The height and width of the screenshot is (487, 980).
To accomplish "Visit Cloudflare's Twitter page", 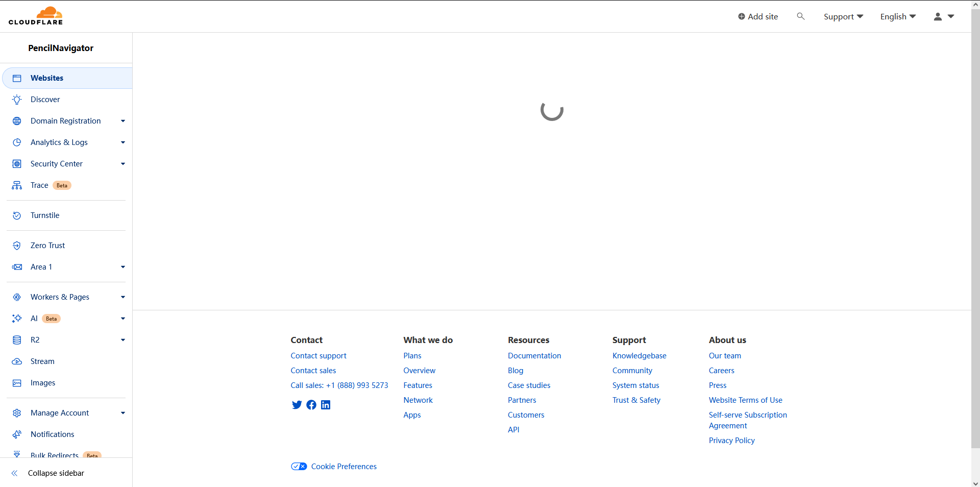I will 297,405.
